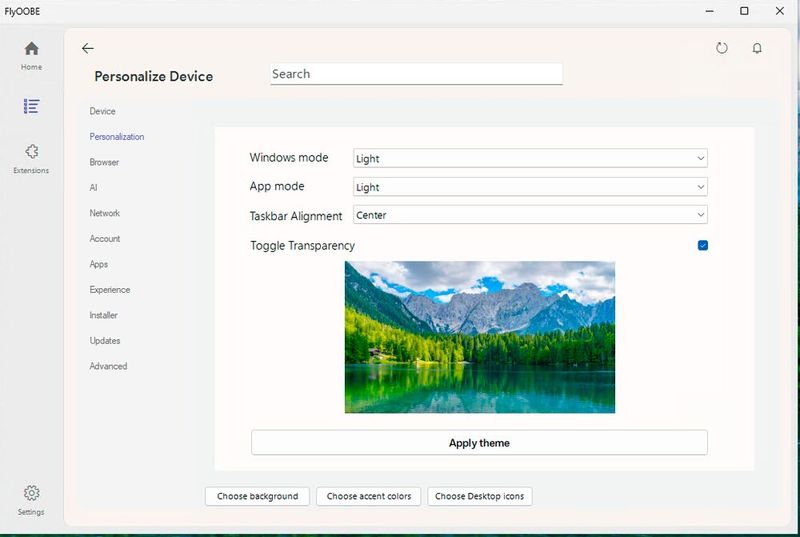Open the Network category
Viewport: 800px width, 537px height.
(105, 213)
